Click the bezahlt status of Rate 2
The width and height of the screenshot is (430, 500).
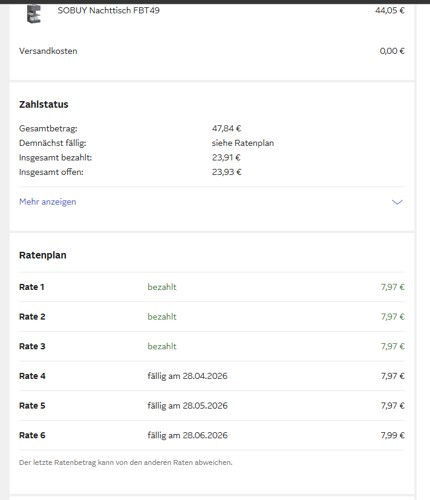[x=162, y=317]
